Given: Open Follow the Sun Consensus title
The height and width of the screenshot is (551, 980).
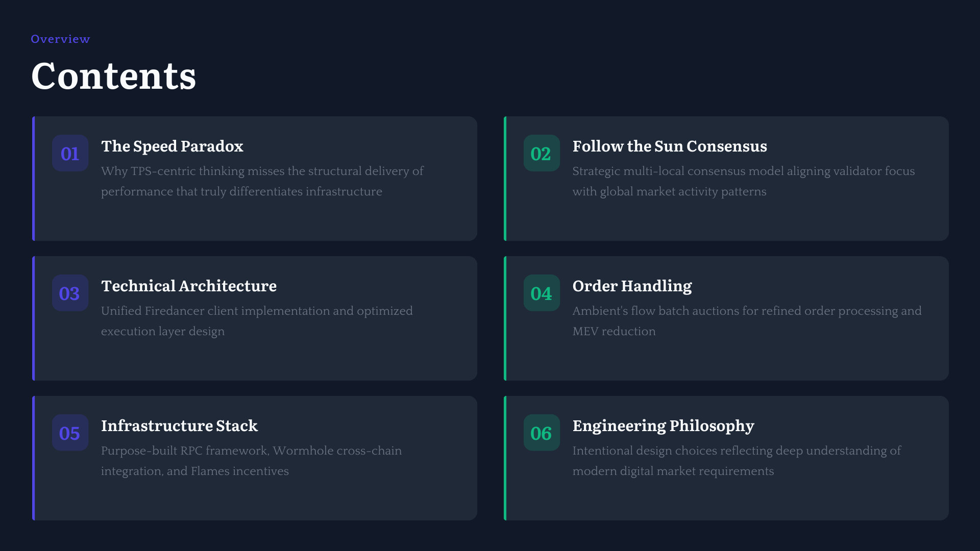Looking at the screenshot, I should coord(669,146).
